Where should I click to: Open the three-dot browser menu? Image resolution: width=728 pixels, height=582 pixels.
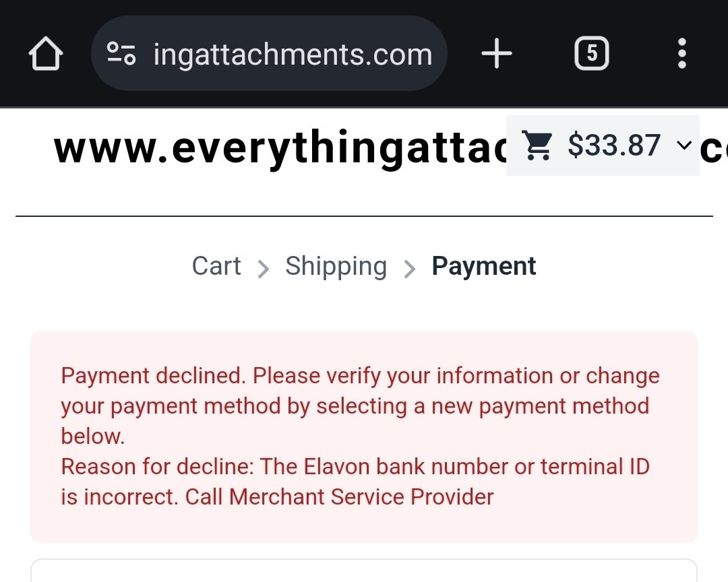681,54
